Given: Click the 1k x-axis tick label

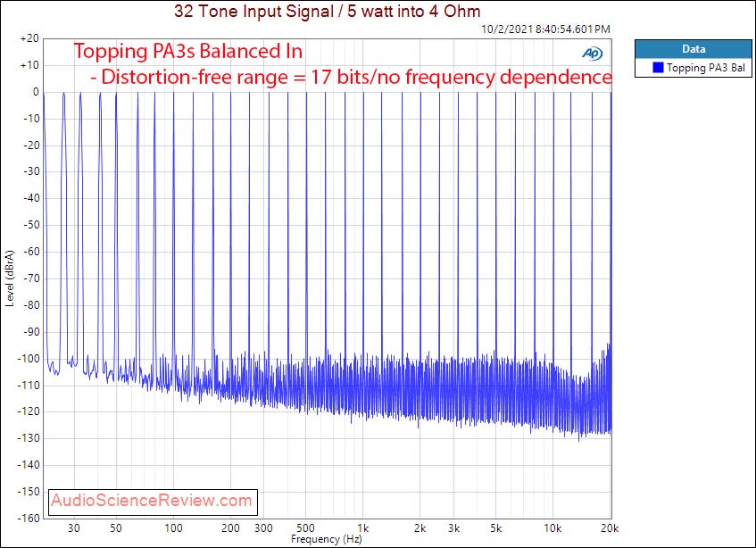Looking at the screenshot, I should pyautogui.click(x=363, y=528).
